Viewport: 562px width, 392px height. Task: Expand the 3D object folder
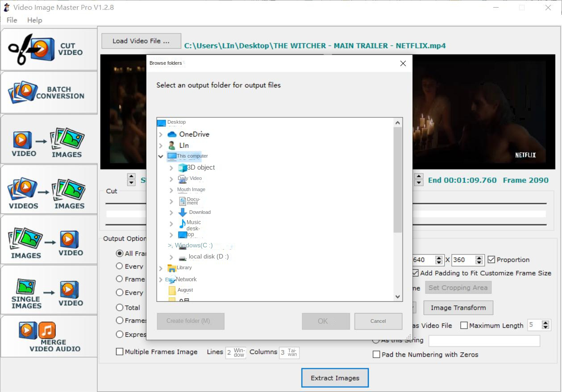click(x=171, y=167)
